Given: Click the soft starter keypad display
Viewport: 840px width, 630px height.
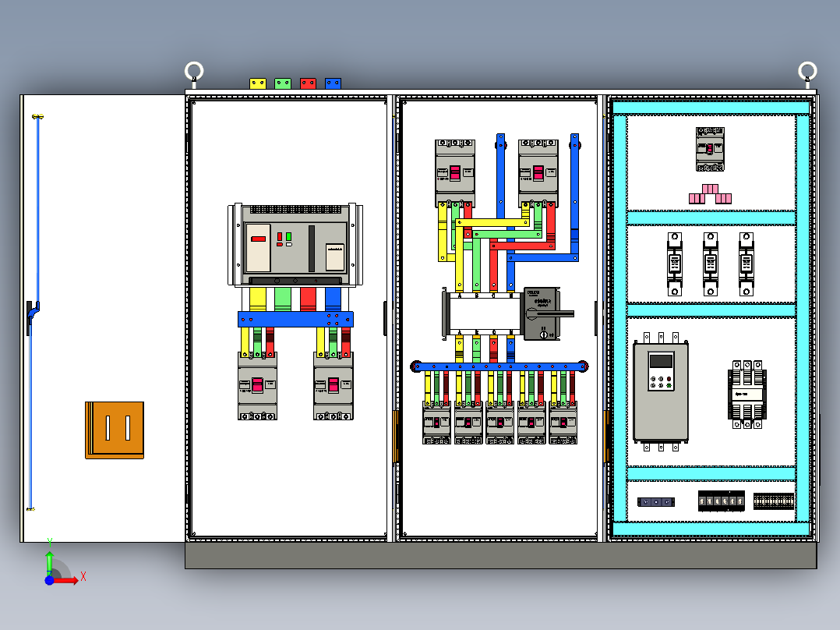Looking at the screenshot, I should (x=661, y=360).
